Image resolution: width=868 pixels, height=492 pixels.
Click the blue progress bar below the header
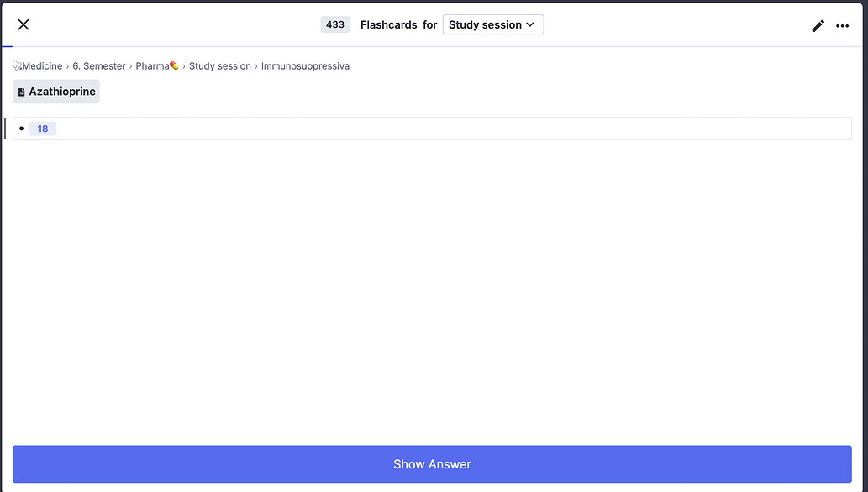coord(6,45)
